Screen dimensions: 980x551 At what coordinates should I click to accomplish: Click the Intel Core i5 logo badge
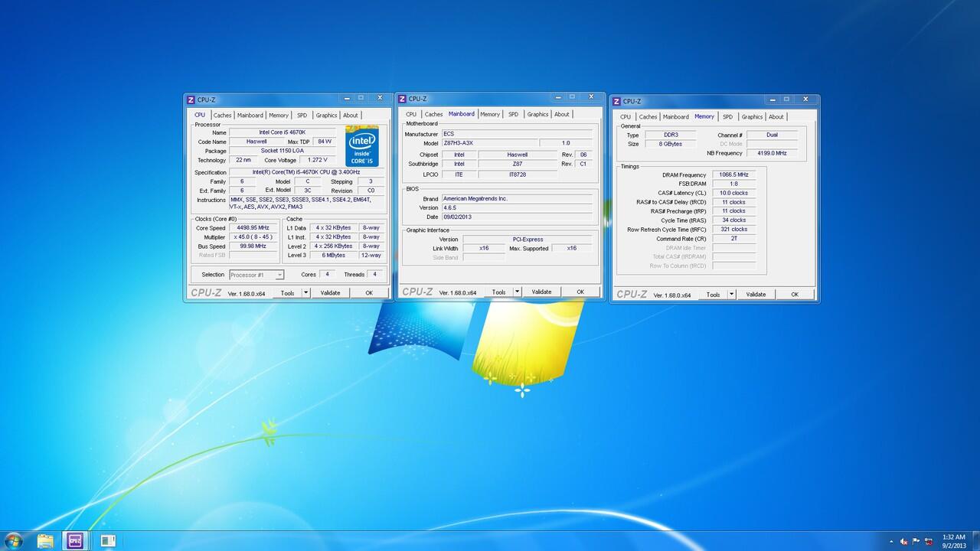point(362,145)
